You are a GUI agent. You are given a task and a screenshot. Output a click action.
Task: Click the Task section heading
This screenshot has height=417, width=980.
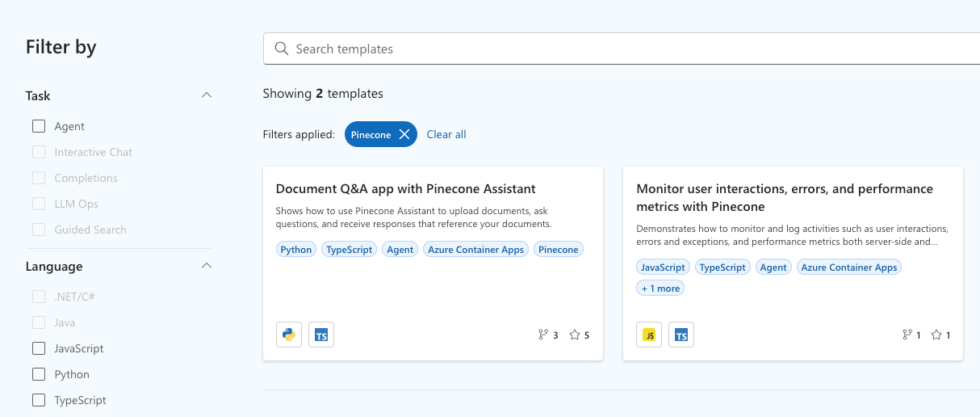(38, 95)
